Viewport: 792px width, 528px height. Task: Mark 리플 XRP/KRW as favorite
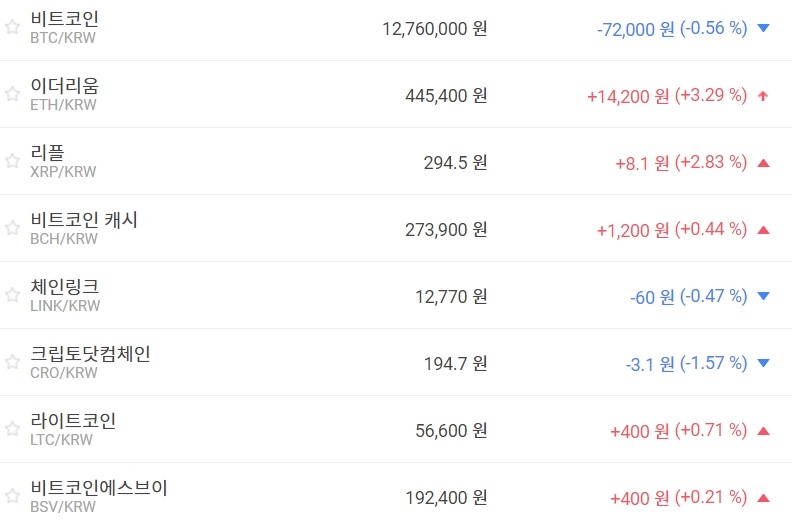coord(12,161)
